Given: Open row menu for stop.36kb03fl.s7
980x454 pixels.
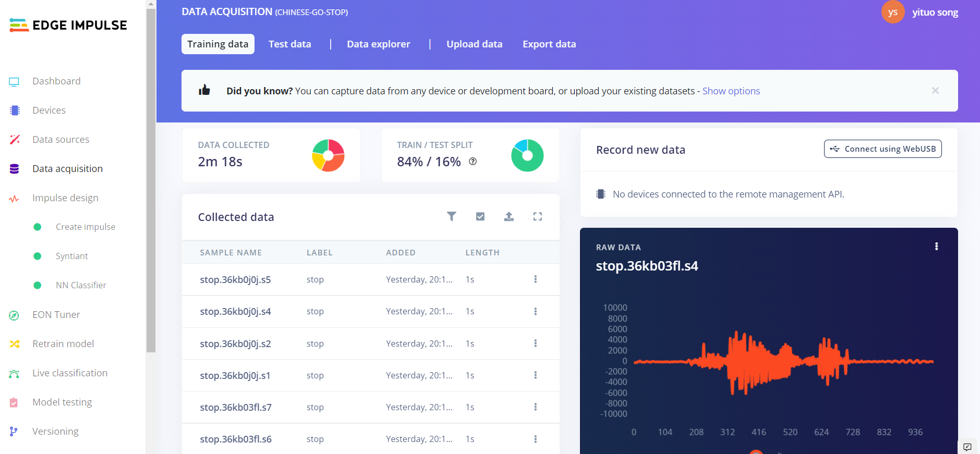Looking at the screenshot, I should (x=536, y=407).
